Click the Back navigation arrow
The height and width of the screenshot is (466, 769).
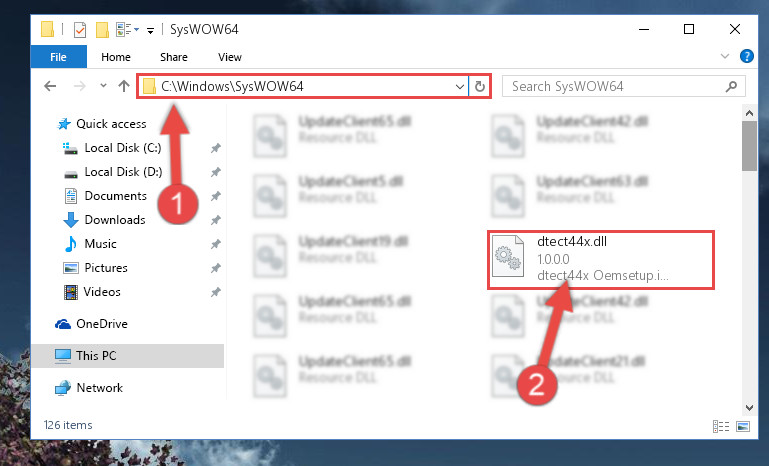50,87
